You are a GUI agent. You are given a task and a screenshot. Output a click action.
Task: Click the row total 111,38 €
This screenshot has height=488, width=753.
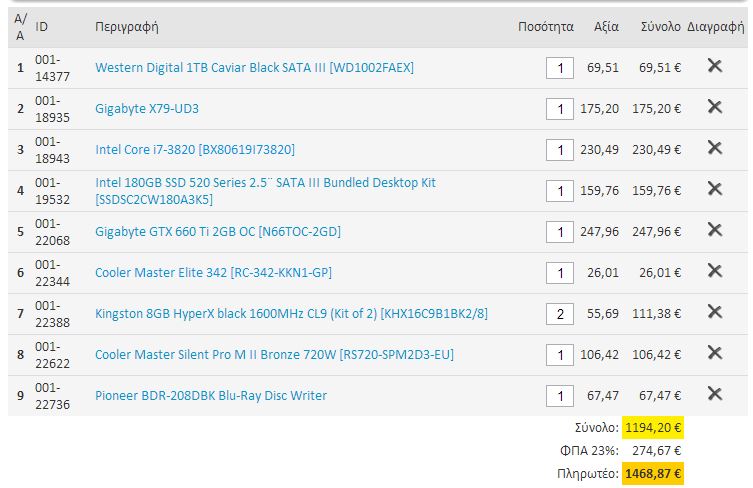pyautogui.click(x=656, y=314)
